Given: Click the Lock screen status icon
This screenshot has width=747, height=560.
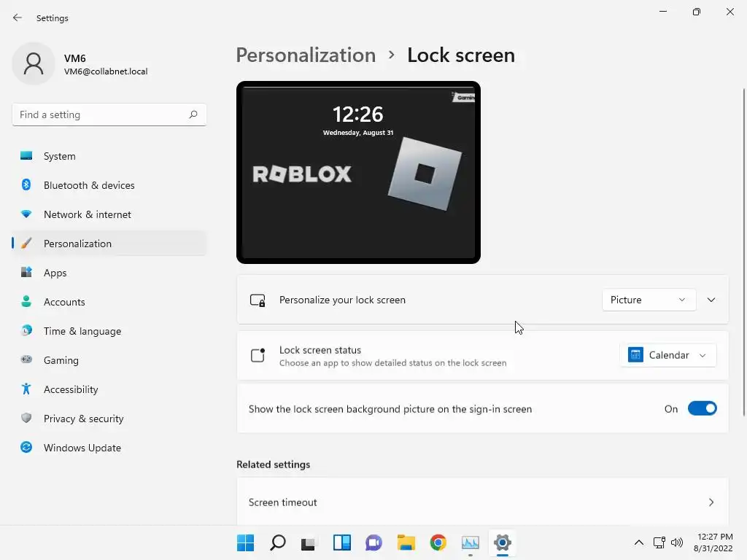Looking at the screenshot, I should [x=258, y=355].
